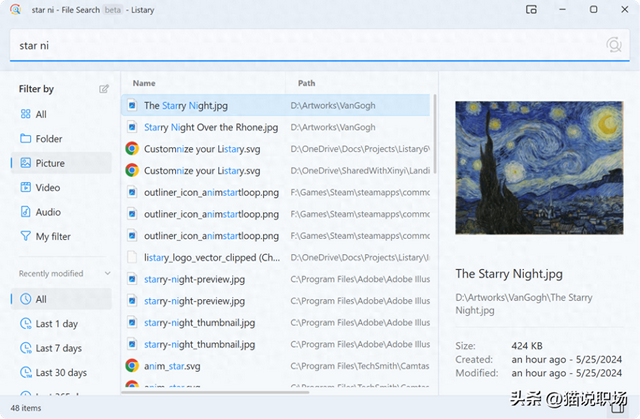Choose the Last 30 days time filter
Viewport: 640px width, 419px height.
pos(61,373)
